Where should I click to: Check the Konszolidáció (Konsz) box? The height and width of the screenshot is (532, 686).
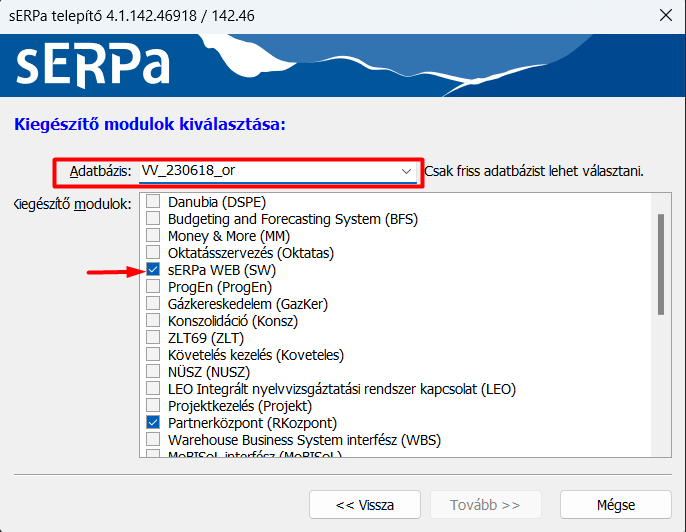(x=153, y=320)
